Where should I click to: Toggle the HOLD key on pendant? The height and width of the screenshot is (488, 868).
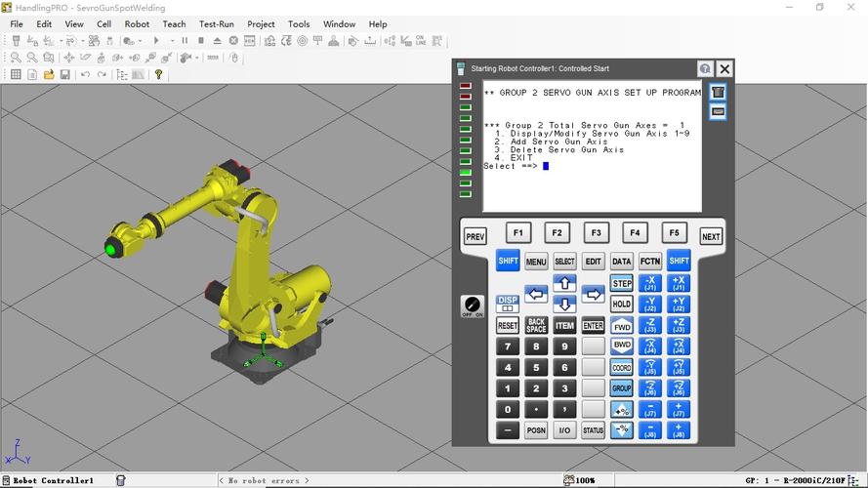click(622, 304)
